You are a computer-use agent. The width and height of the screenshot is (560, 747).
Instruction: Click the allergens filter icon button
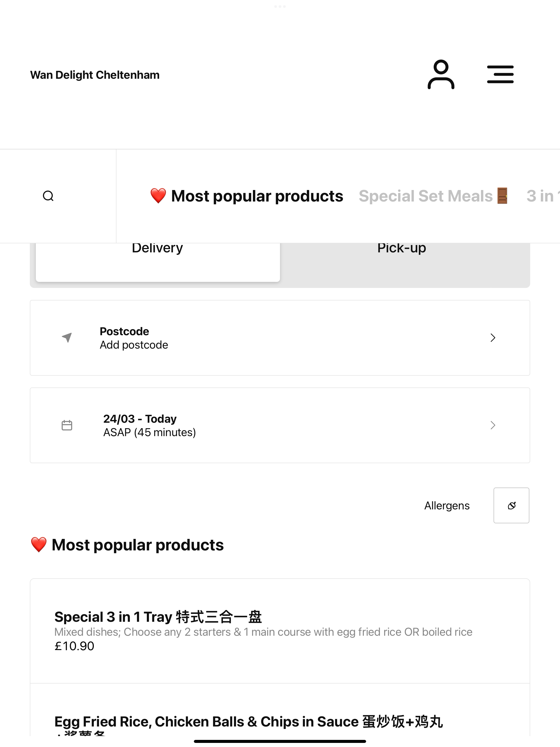coord(511,505)
